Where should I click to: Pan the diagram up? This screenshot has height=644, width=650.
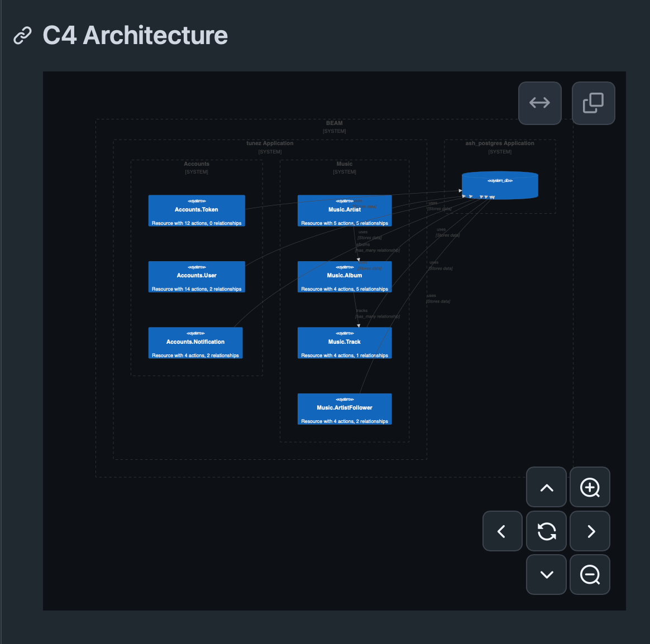(x=547, y=488)
